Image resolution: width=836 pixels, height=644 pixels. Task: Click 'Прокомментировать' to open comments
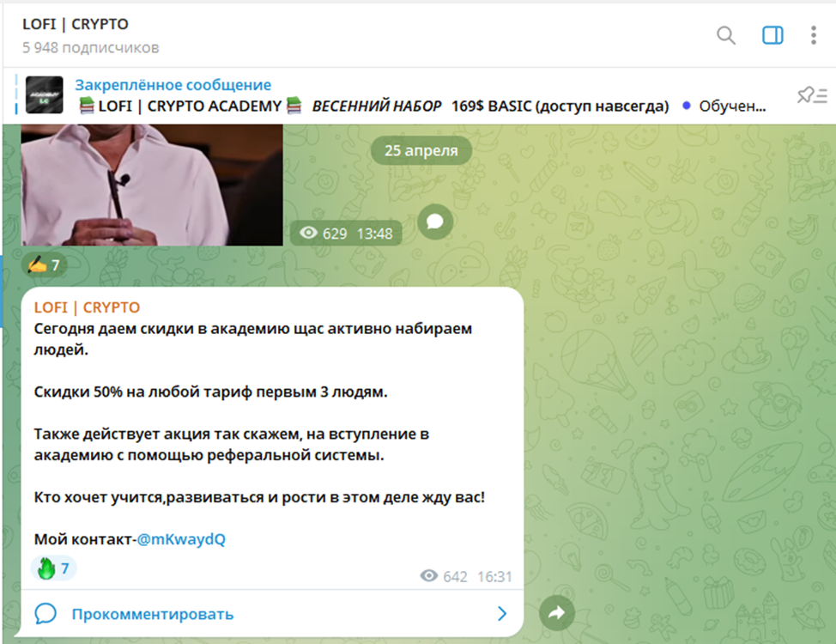[153, 614]
